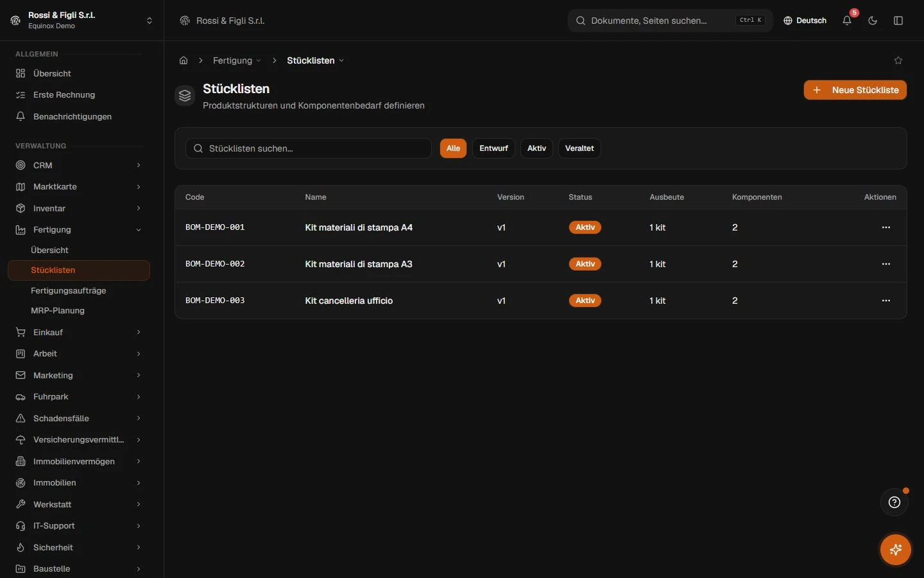Collapse the Fertigung sidebar section
This screenshot has width=924, height=578.
tap(79, 230)
